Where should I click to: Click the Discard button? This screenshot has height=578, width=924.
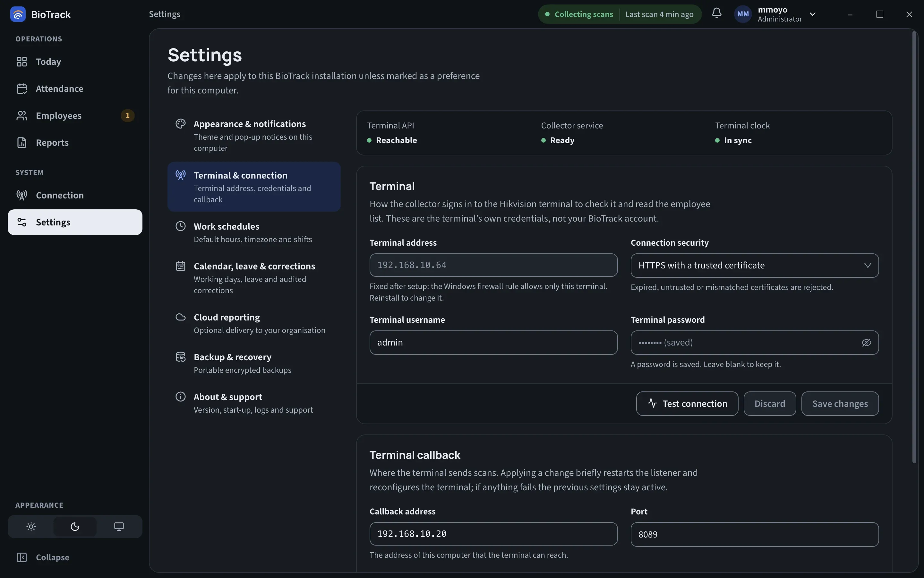769,404
